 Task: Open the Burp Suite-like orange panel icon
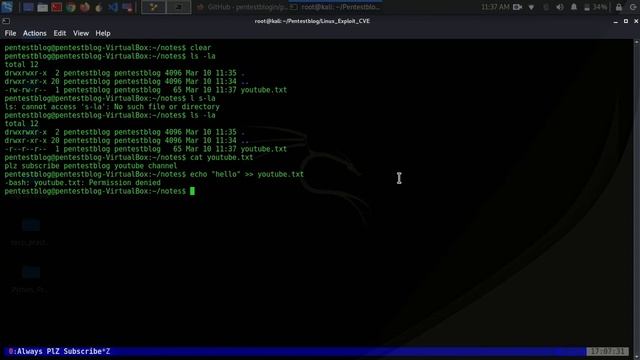click(x=99, y=7)
